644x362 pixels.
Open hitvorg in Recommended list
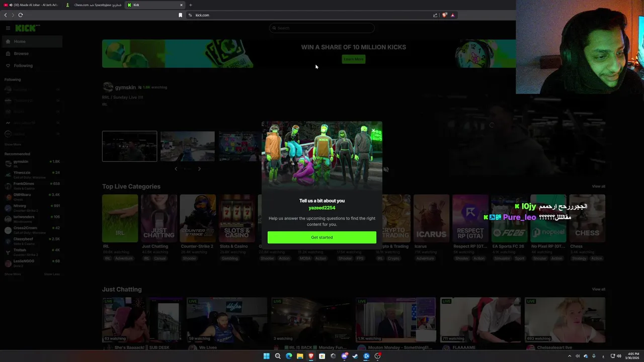pos(31,207)
